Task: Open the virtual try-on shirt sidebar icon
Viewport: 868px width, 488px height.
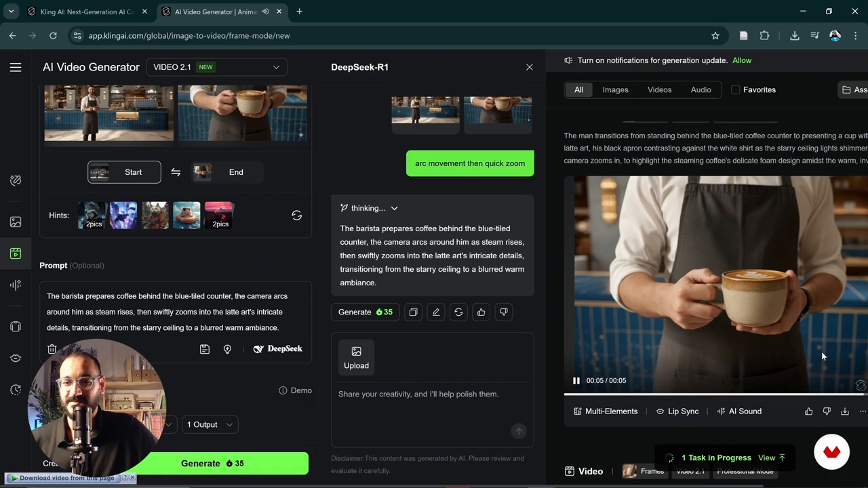Action: [16, 327]
